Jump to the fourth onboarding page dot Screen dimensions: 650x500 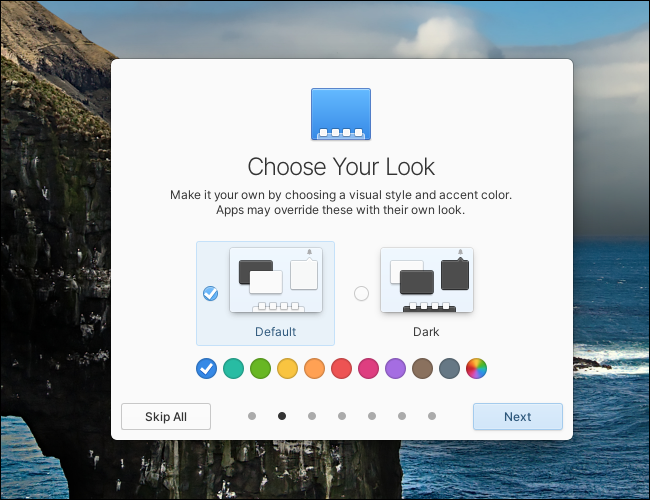pos(342,416)
